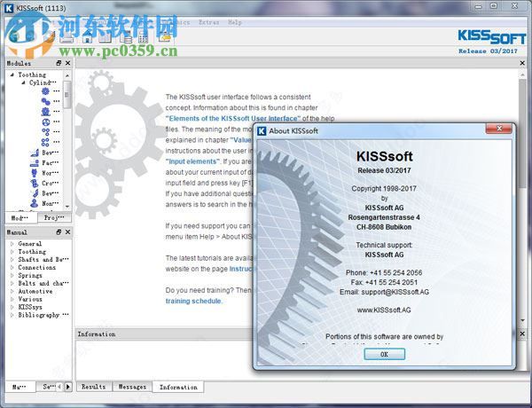Close the Information panel

[522, 334]
